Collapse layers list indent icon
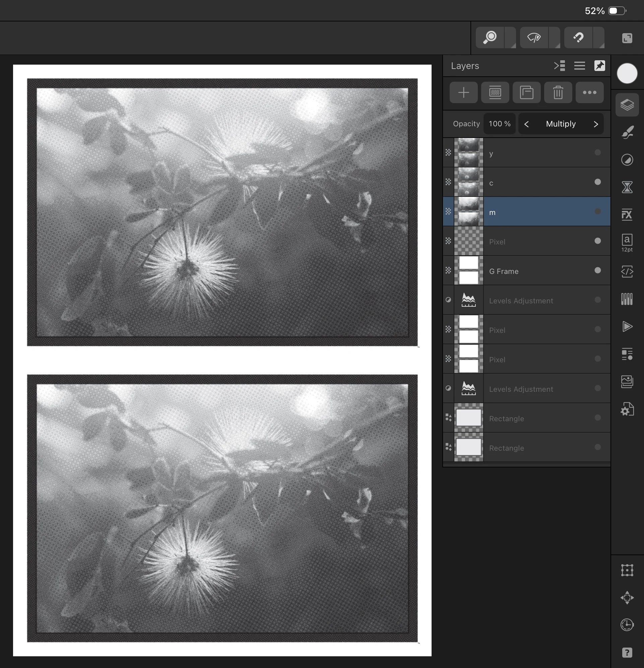Image resolution: width=644 pixels, height=668 pixels. (560, 65)
